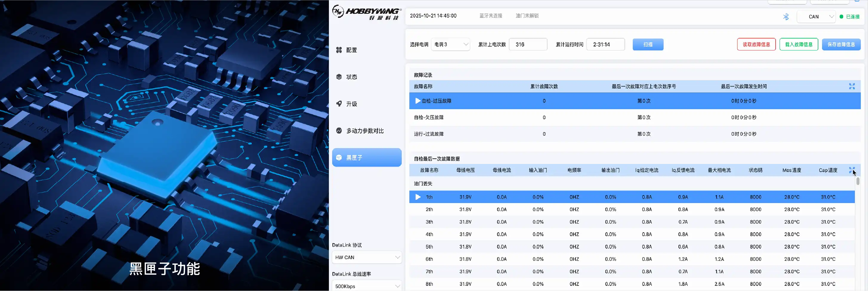This screenshot has width=868, height=291.
Task: Click the 配置 sidebar icon
Action: [x=339, y=50]
